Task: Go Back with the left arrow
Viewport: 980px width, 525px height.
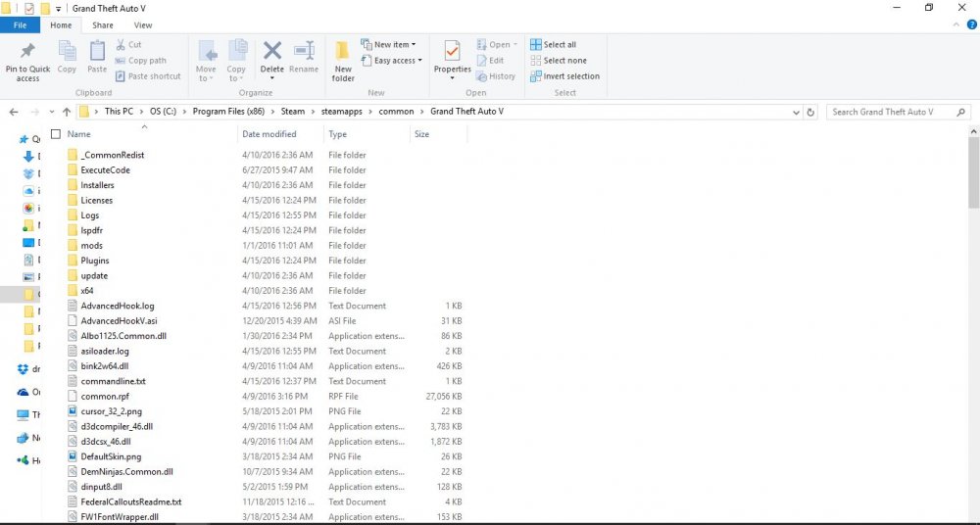Action: point(14,112)
